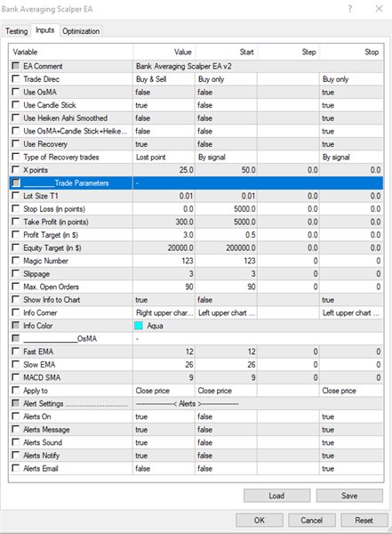Click the Value column header
Screen dimensions: 392x534
(164, 52)
